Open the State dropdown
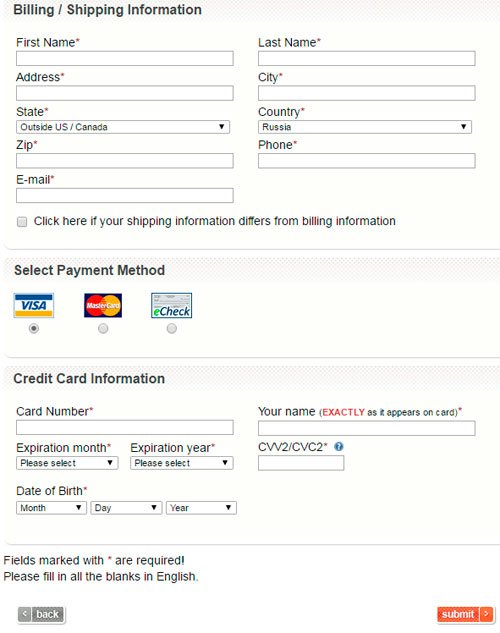Viewport: 500px width, 633px height. [x=123, y=127]
